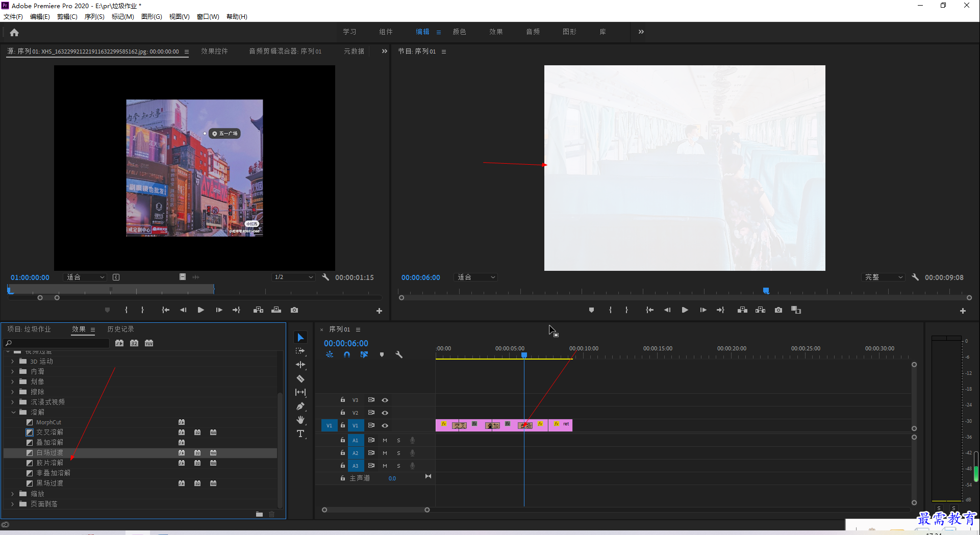Toggle snap in timeline
Image resolution: width=980 pixels, height=535 pixels.
pyautogui.click(x=347, y=354)
